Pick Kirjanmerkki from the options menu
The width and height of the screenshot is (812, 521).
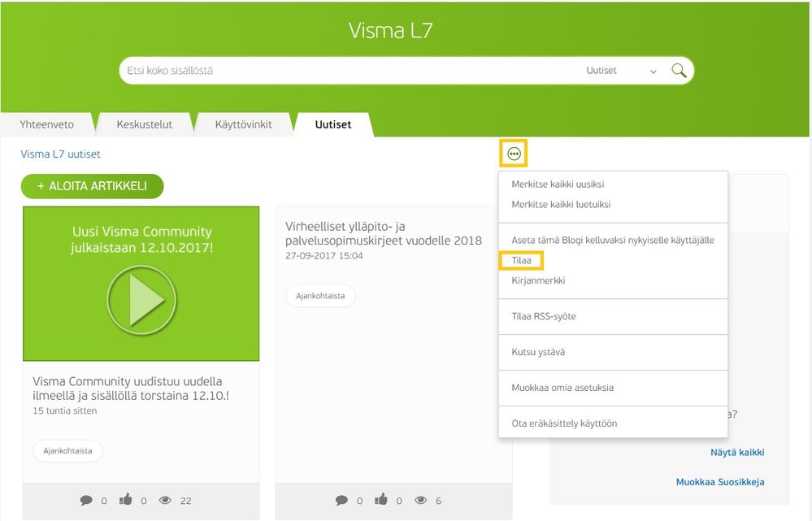[538, 280]
